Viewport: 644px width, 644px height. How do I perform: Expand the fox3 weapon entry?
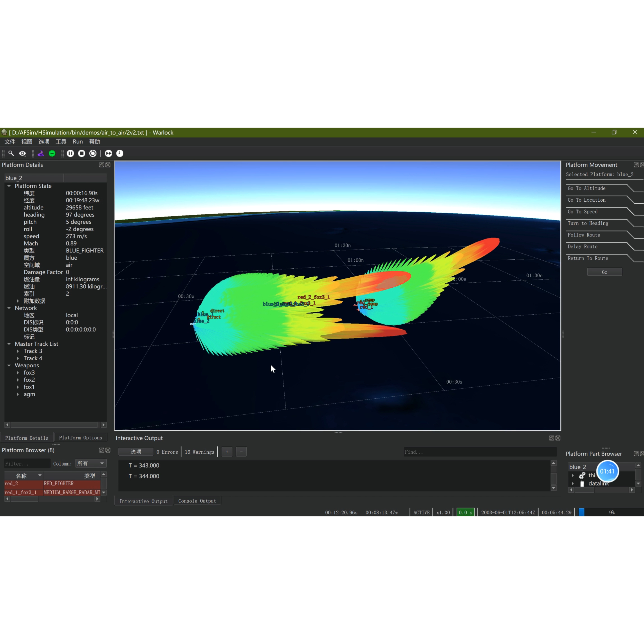pos(18,373)
